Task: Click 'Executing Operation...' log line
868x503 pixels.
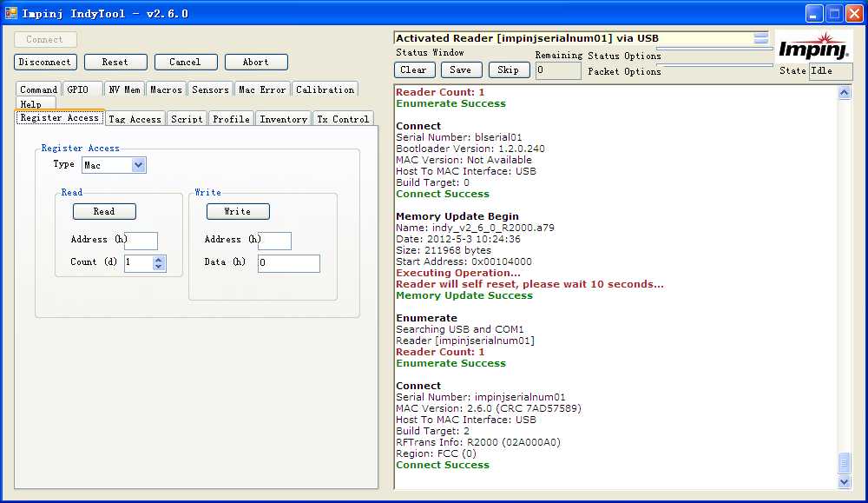Action: [457, 273]
